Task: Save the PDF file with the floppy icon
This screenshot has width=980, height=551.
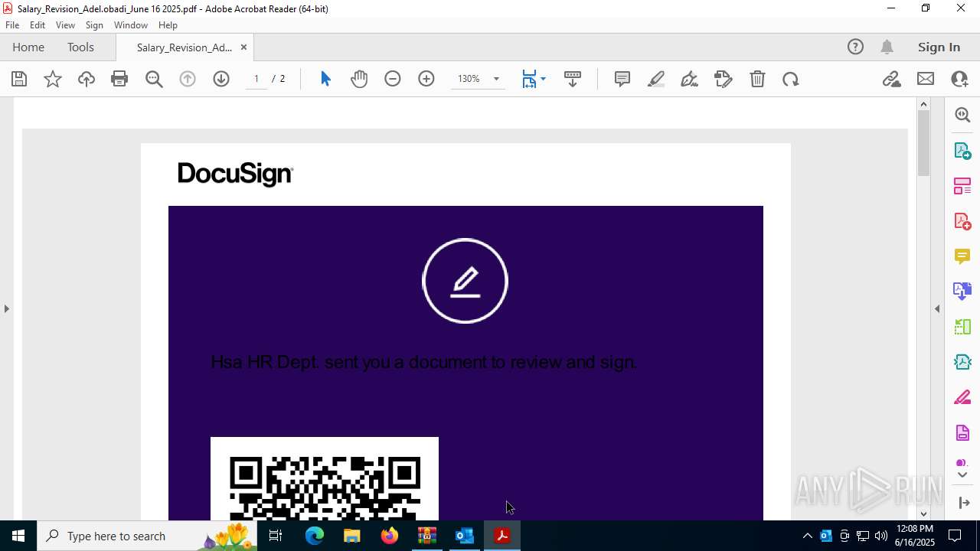Action: click(x=19, y=79)
